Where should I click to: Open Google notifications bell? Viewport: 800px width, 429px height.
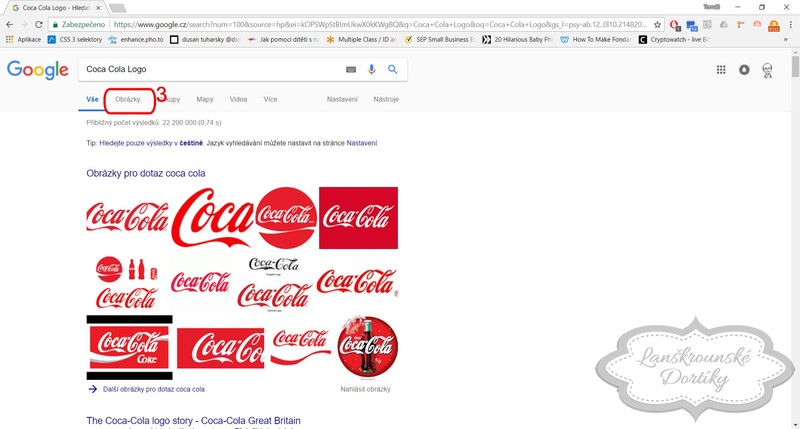click(743, 70)
